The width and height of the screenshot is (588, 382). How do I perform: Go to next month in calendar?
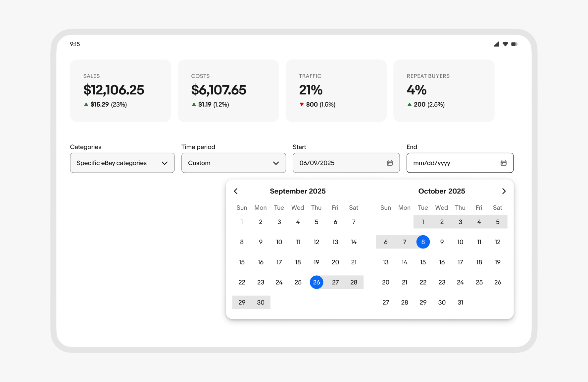point(504,191)
